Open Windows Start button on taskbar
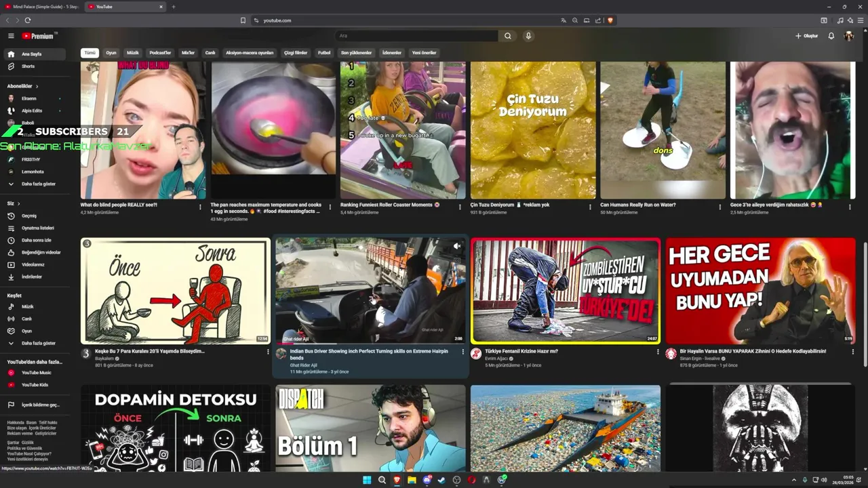868x488 pixels. tap(367, 481)
